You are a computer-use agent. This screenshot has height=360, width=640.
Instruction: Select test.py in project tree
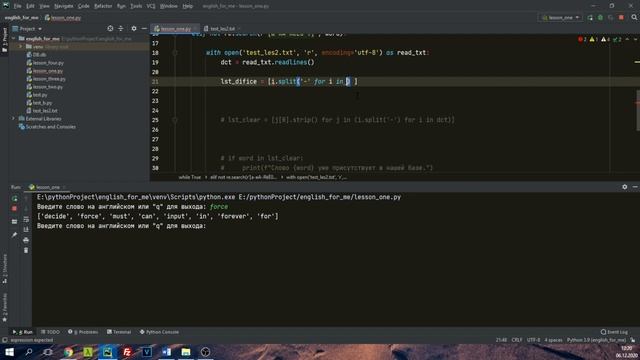tap(40, 95)
